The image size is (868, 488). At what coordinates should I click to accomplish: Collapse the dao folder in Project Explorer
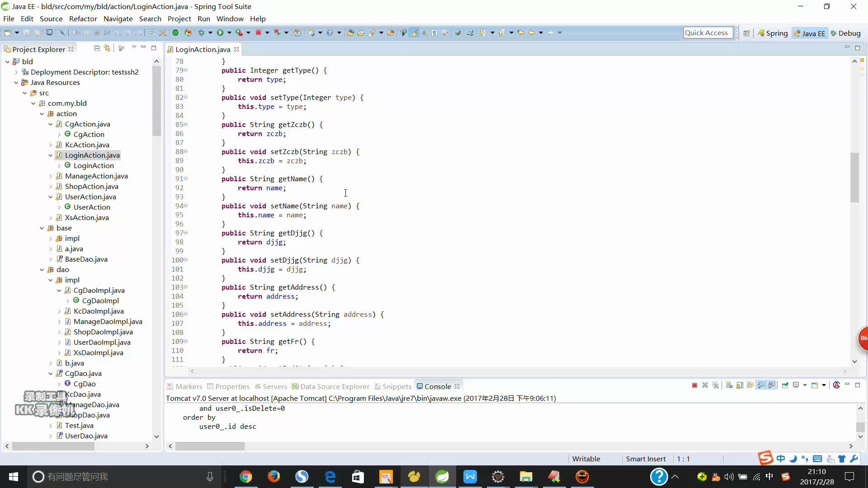point(42,270)
